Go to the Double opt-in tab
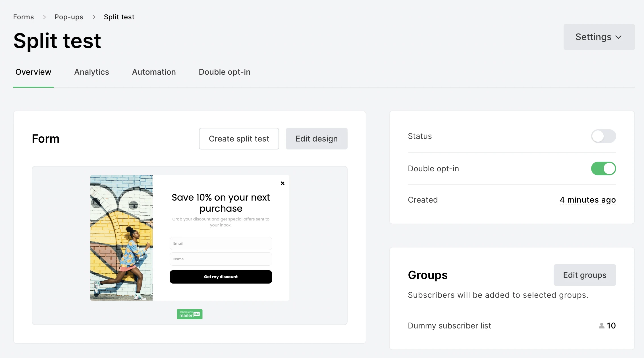 (x=225, y=72)
